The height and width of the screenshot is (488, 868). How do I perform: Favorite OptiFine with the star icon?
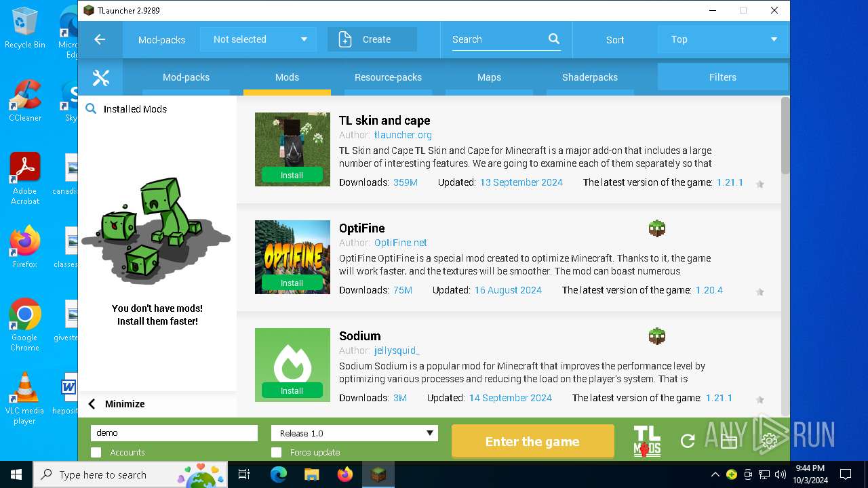pos(760,291)
